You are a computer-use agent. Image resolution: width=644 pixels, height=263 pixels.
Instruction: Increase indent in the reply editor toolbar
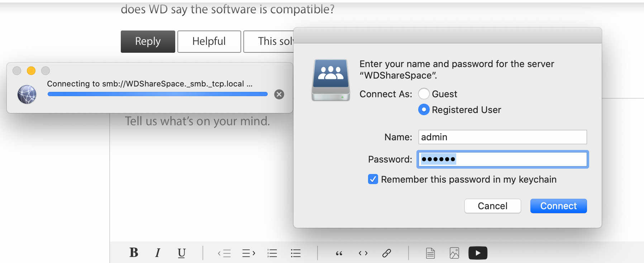[x=249, y=253]
